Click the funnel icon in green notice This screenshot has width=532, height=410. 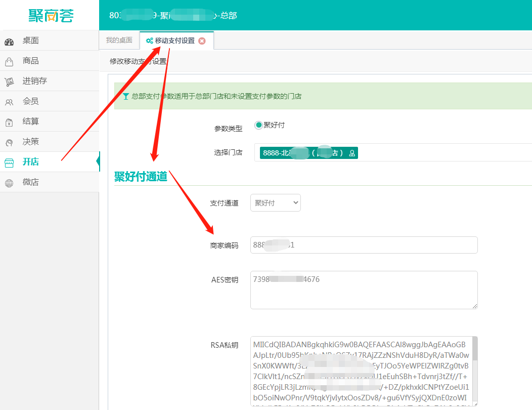tap(126, 97)
